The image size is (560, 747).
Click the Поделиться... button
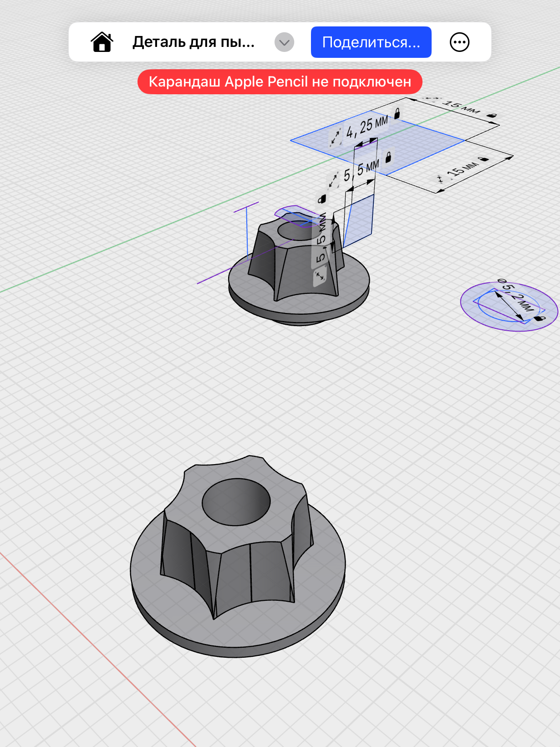click(x=371, y=42)
